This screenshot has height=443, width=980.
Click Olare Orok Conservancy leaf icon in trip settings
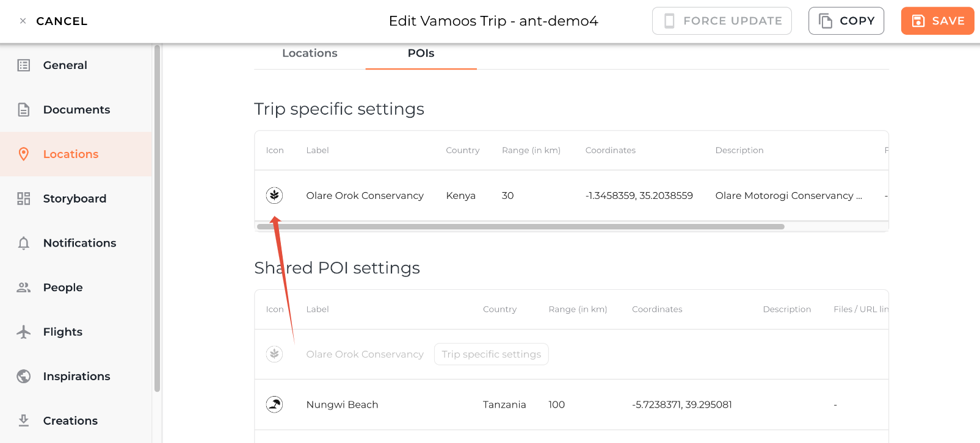click(275, 195)
